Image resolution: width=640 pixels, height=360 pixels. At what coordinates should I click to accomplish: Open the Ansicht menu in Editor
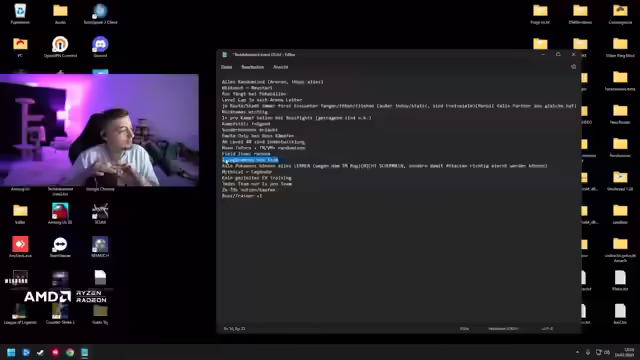[x=280, y=67]
